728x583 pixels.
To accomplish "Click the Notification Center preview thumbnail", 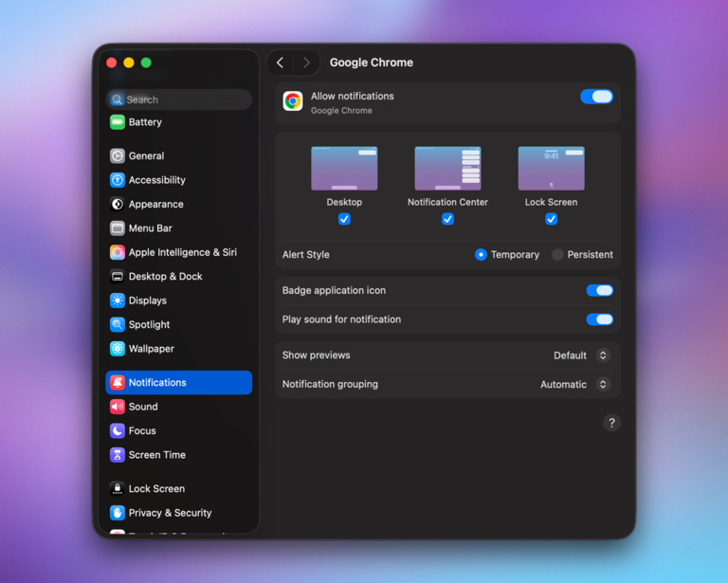I will (447, 169).
